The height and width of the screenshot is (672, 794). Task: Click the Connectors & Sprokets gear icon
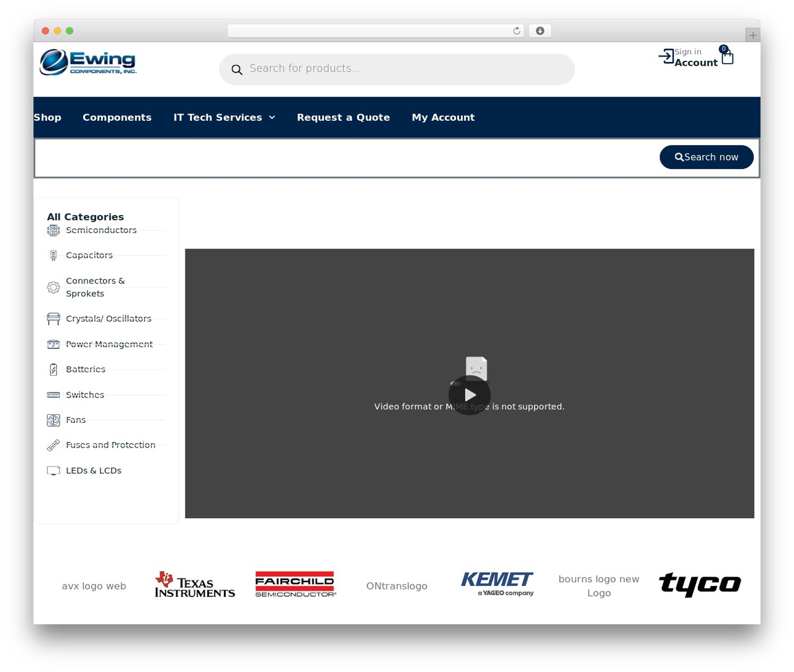coord(53,288)
